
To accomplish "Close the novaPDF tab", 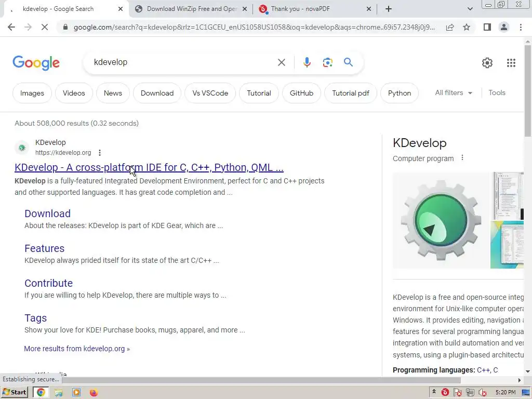I will pyautogui.click(x=369, y=9).
